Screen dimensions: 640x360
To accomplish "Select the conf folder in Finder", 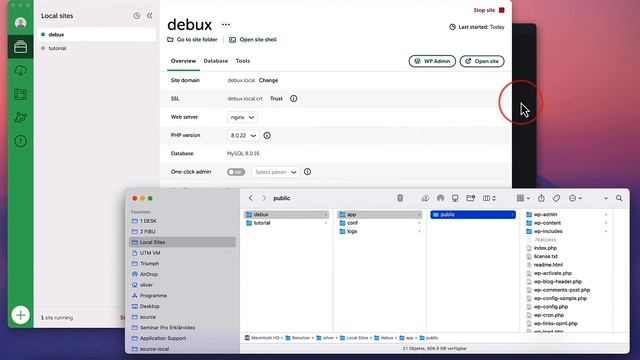I will 380,223.
